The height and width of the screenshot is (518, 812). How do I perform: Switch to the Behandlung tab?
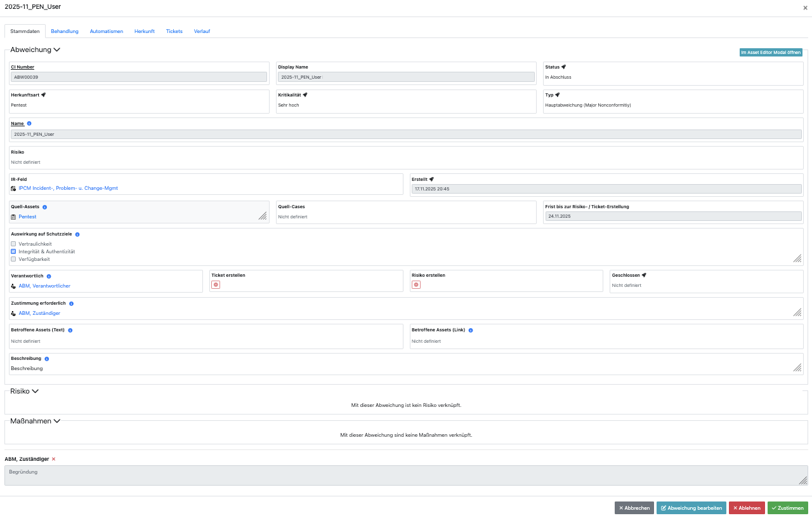point(65,31)
